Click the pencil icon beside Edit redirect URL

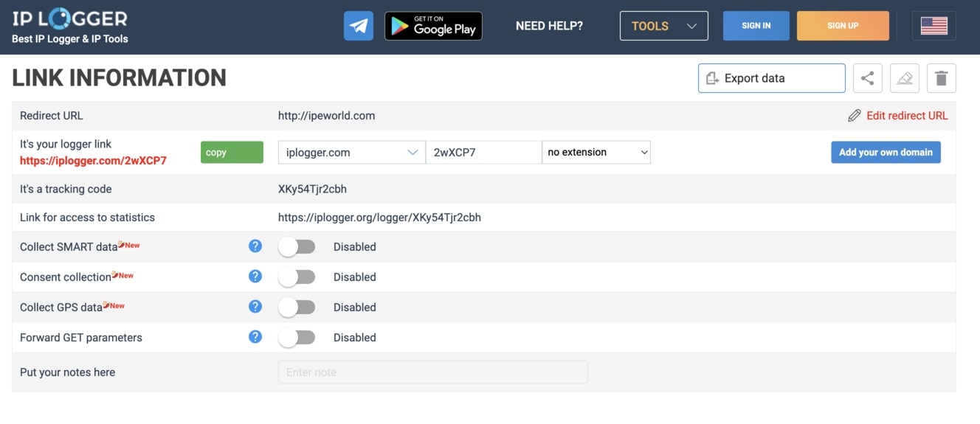[x=855, y=116]
